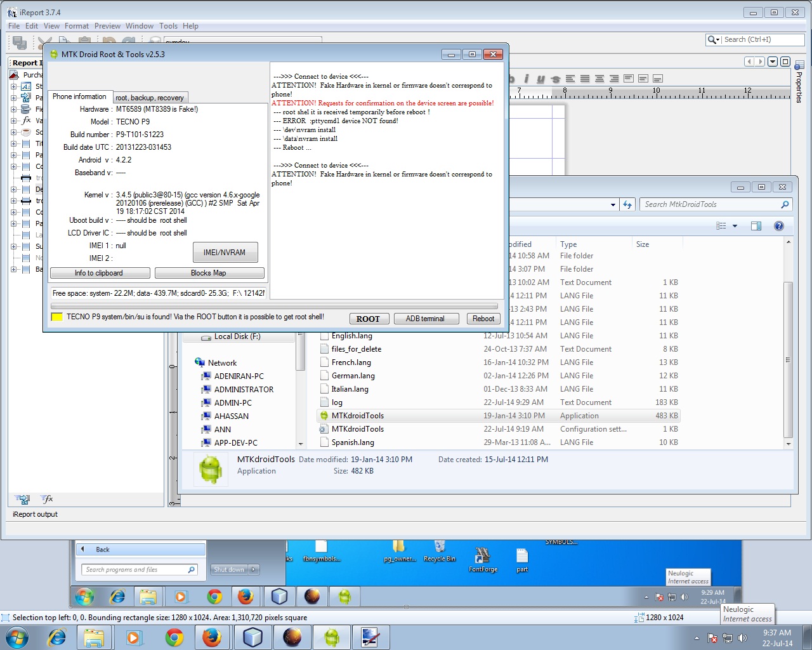Open the ADB terminal
Viewport: 812px width, 650px height.
tap(425, 319)
